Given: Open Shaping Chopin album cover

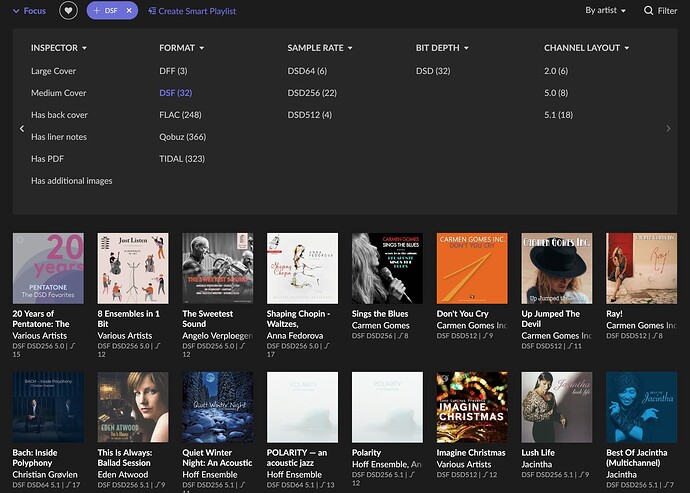Looking at the screenshot, I should point(303,268).
